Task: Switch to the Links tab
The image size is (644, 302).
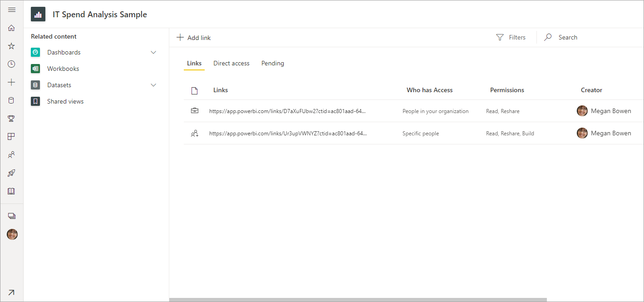Action: [194, 63]
